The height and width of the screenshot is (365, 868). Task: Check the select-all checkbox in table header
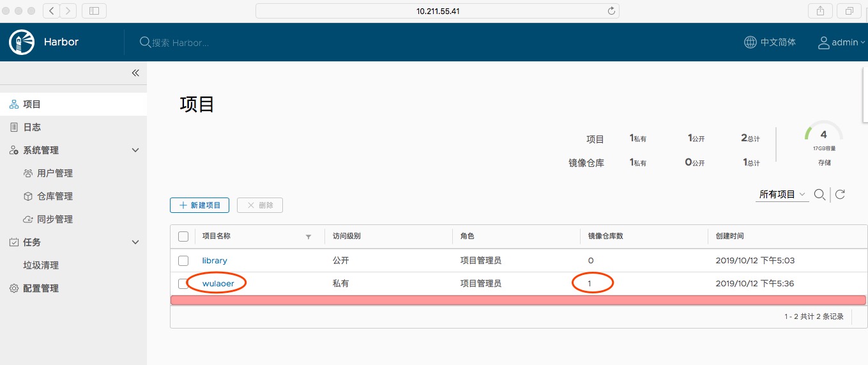(x=183, y=237)
